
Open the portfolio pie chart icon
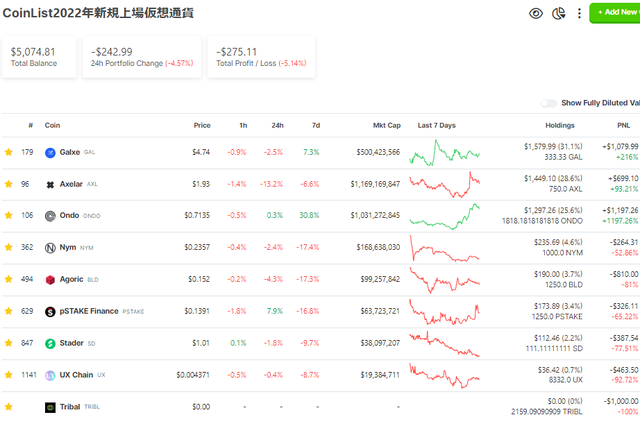tap(558, 13)
